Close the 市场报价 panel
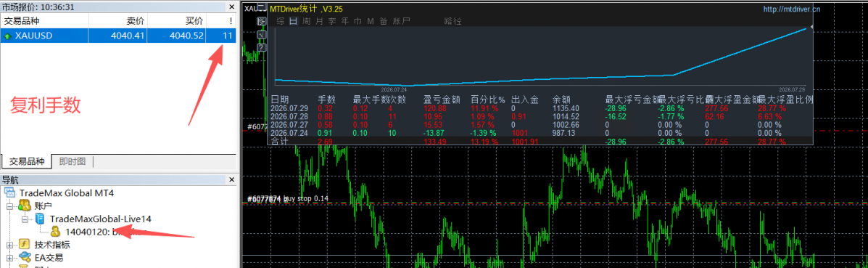This screenshot has height=268, width=868. [232, 7]
